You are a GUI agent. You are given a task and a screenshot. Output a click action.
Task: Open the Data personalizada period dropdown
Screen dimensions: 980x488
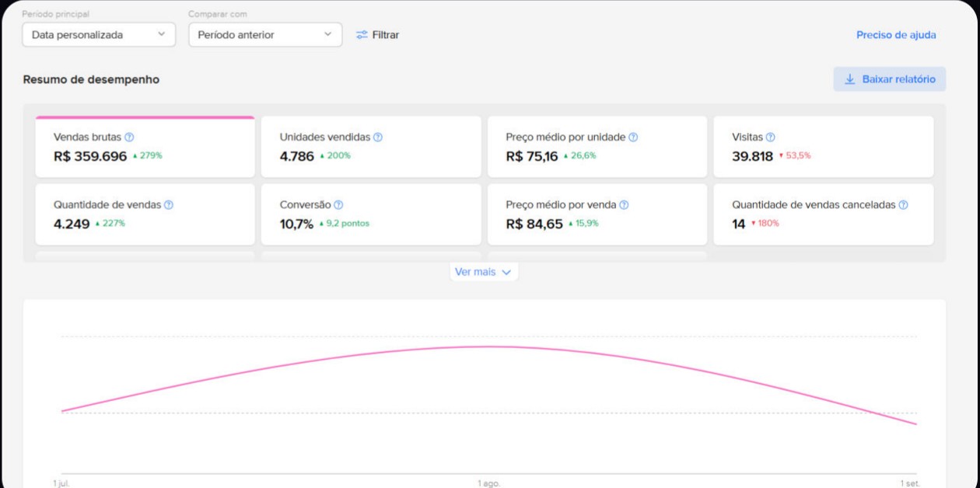[x=99, y=35]
